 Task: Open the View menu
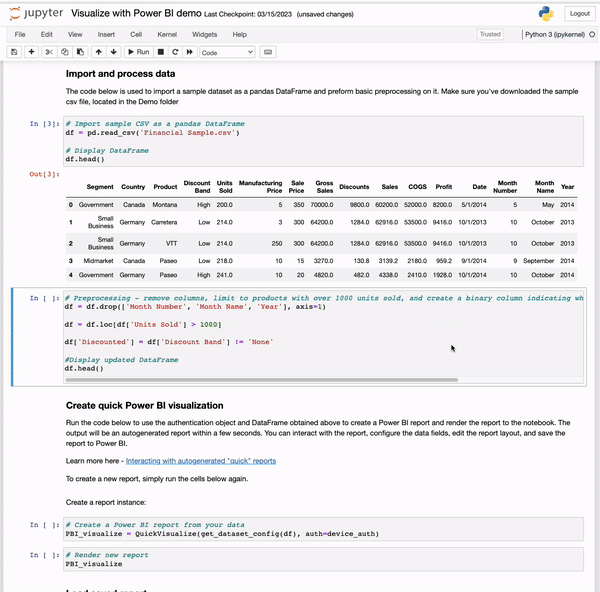point(75,34)
